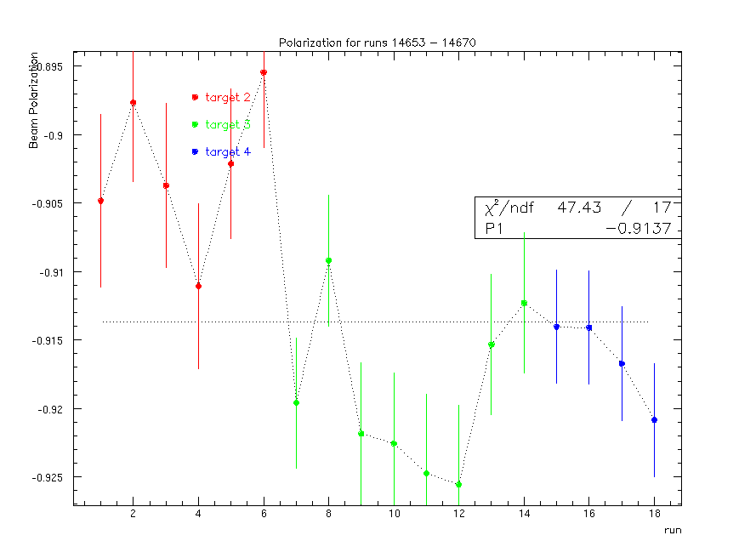Click the x-axis tick label 18
This screenshot has width=756, height=558.
click(654, 514)
